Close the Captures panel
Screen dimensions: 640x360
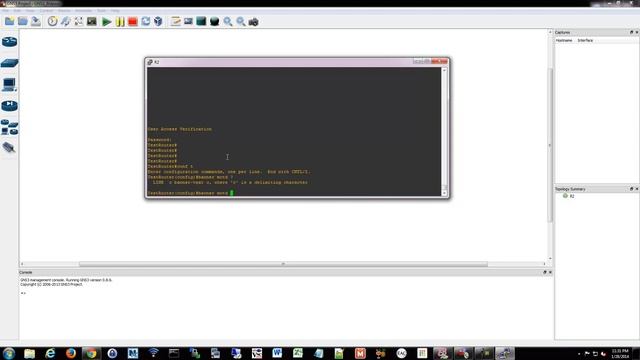[x=636, y=32]
